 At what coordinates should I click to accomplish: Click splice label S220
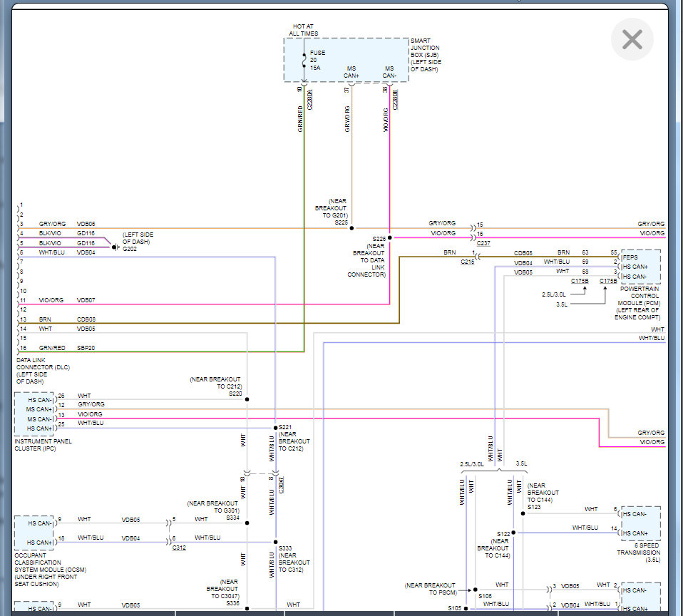pyautogui.click(x=235, y=394)
